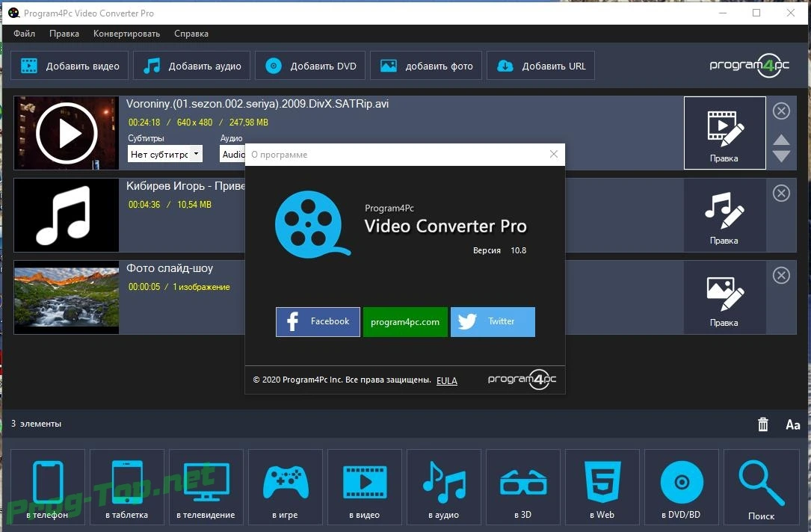Choose в аудио output format

[x=444, y=487]
